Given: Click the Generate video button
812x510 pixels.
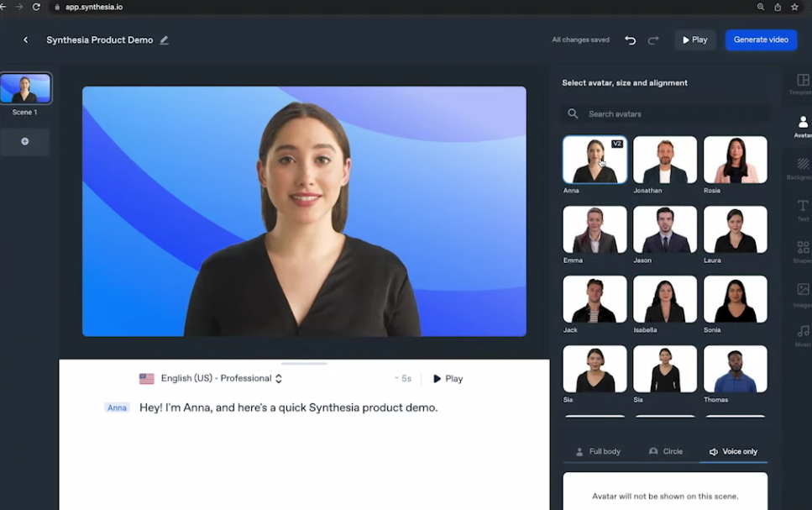Looking at the screenshot, I should click(x=761, y=39).
